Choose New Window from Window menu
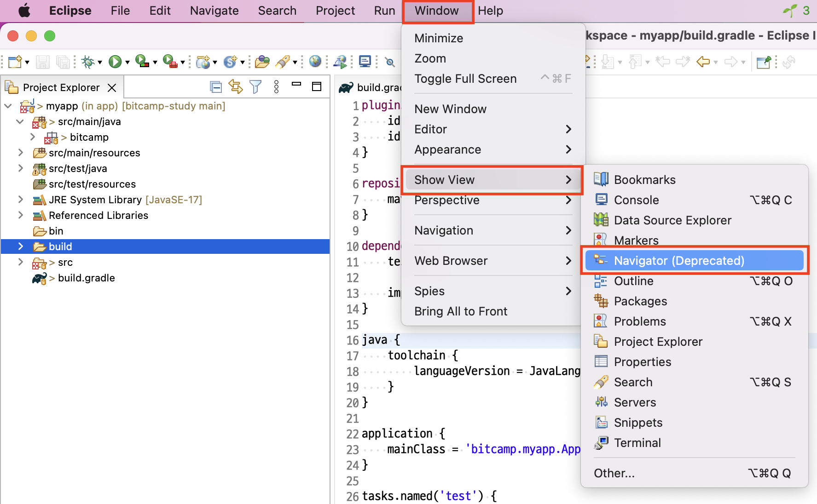The height and width of the screenshot is (504, 817). 493,109
